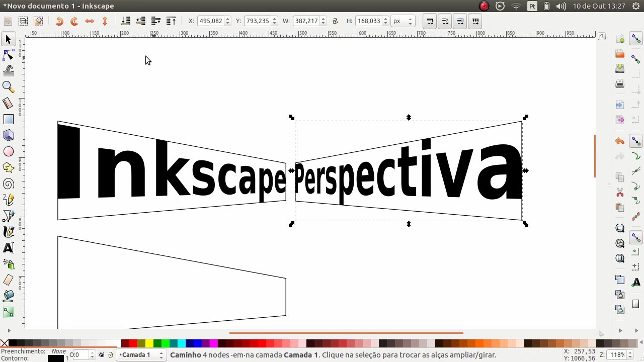The height and width of the screenshot is (362, 644).
Task: Select the Measure tool
Action: point(8,103)
